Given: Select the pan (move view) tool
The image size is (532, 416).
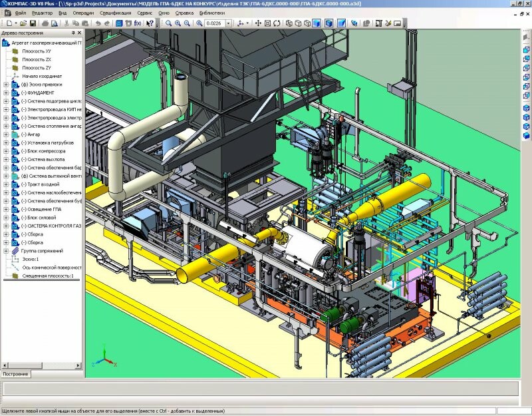Looking at the screenshot, I should (x=258, y=23).
